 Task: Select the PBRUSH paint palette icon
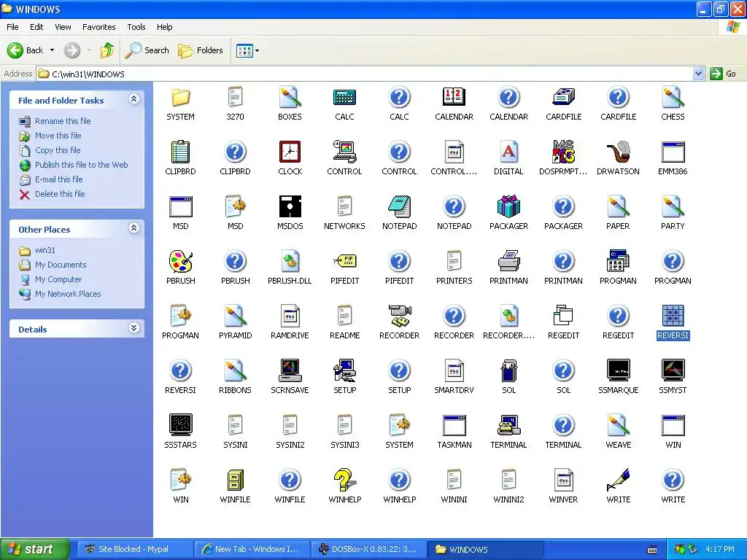point(181,262)
